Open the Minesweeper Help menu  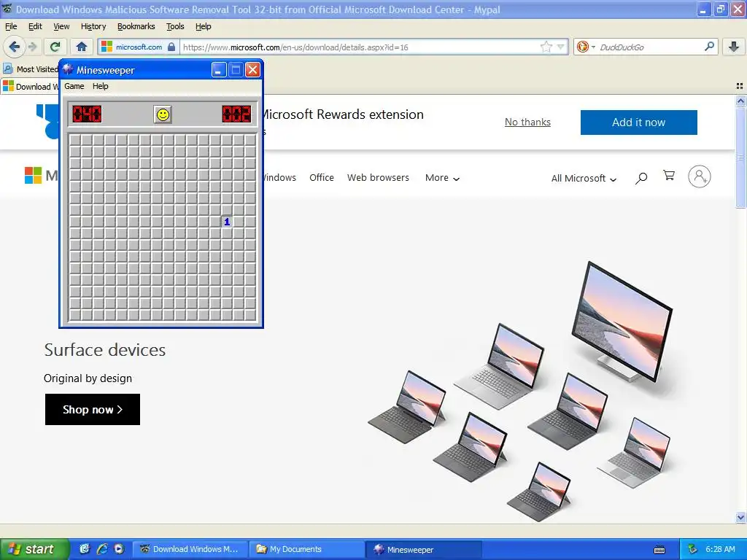101,86
